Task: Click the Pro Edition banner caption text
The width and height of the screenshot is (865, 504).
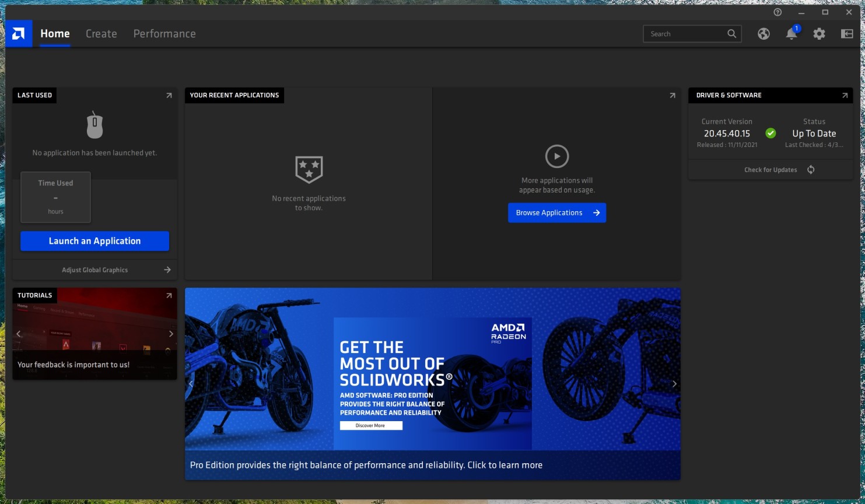Action: click(x=366, y=465)
